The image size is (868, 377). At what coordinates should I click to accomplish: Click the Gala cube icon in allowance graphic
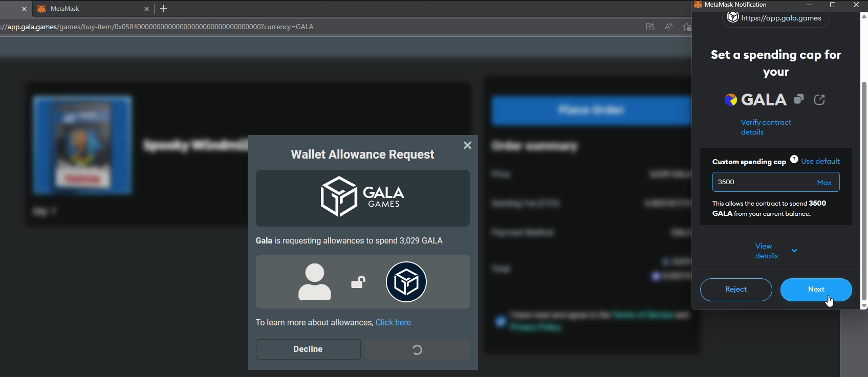coord(406,282)
